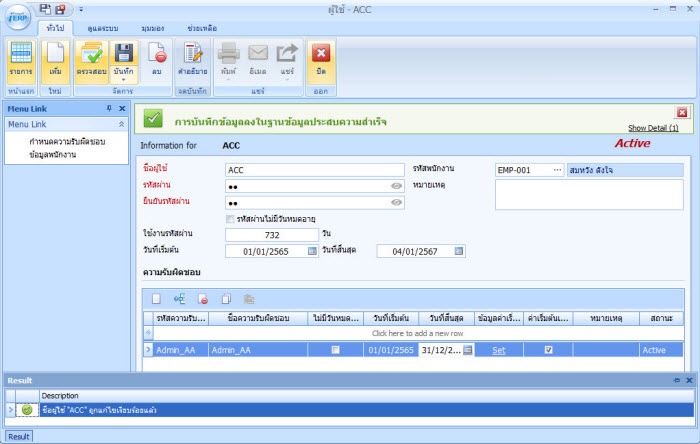Pin the Menu Link panel

[109, 108]
